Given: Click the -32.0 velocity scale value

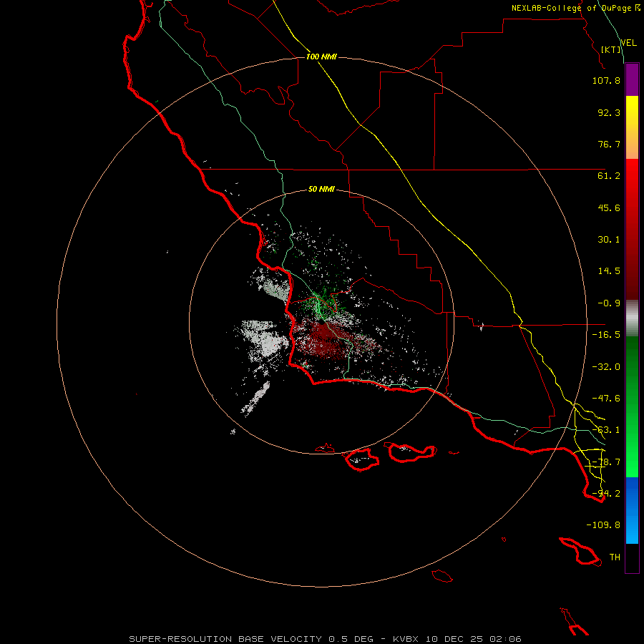Looking at the screenshot, I should (x=606, y=367).
